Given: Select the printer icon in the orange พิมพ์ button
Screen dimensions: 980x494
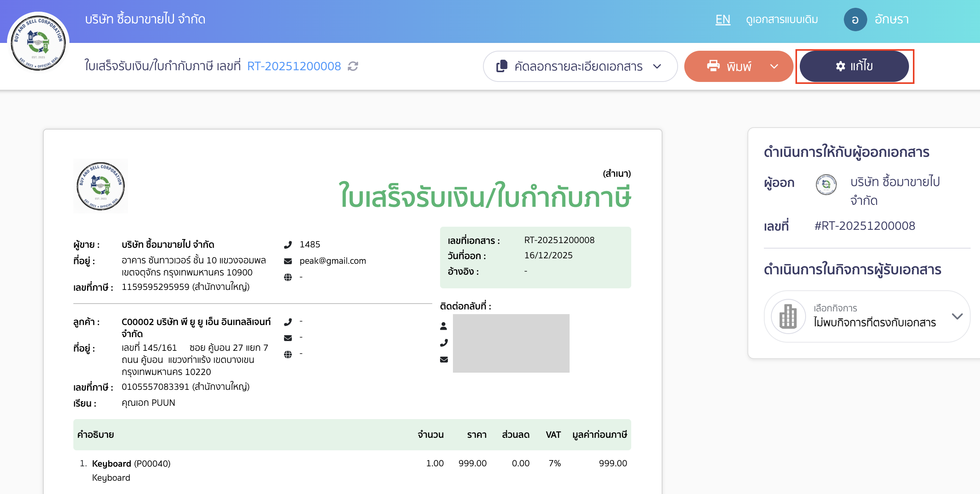Looking at the screenshot, I should pyautogui.click(x=714, y=66).
